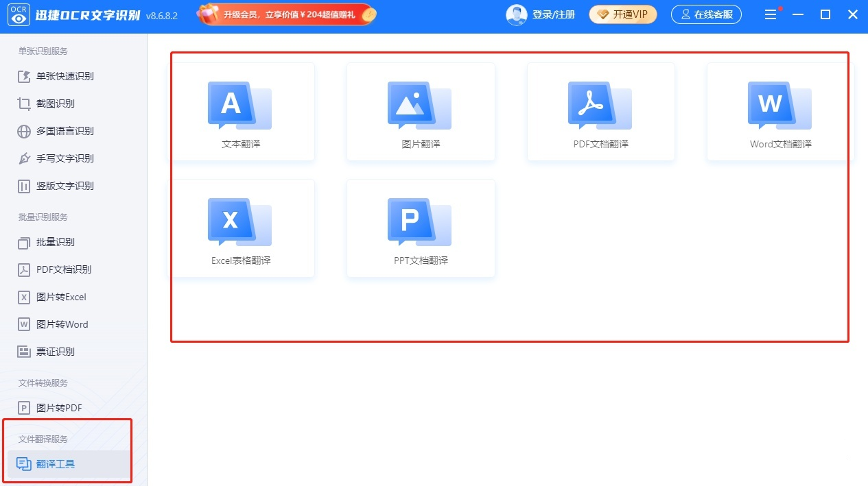Screen dimensions: 868x486
Task: Click the 手写文字识别 pen icon
Action: coord(24,158)
